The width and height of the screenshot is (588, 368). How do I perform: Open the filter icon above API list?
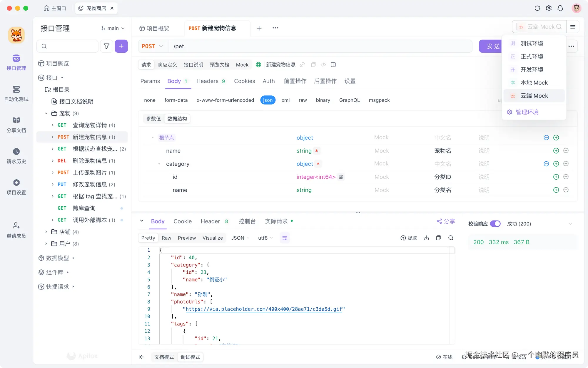(x=106, y=46)
